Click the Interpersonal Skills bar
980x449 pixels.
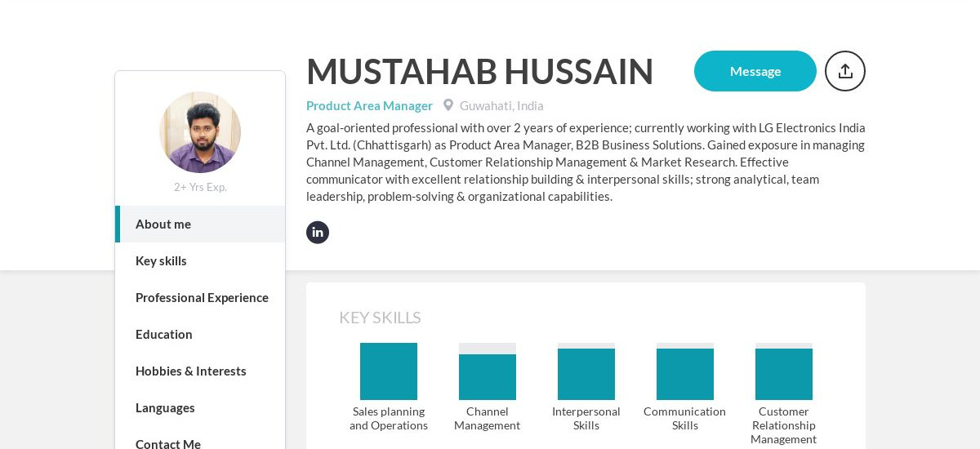586,371
